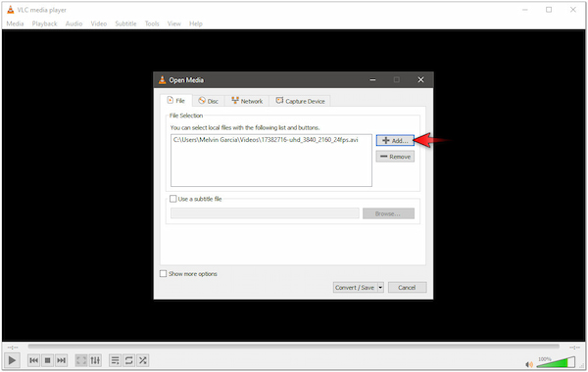Open the Playback menu
The width and height of the screenshot is (588, 372).
(x=45, y=23)
